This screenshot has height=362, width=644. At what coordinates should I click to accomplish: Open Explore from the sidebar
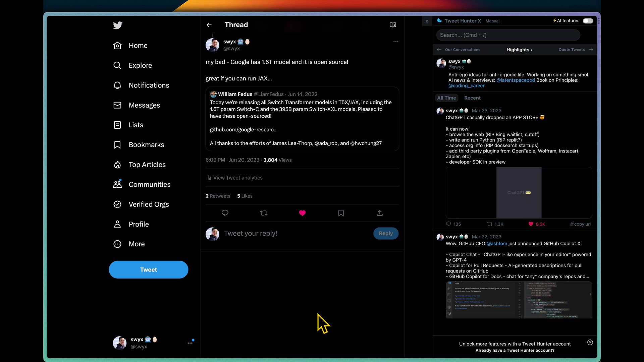[132, 65]
